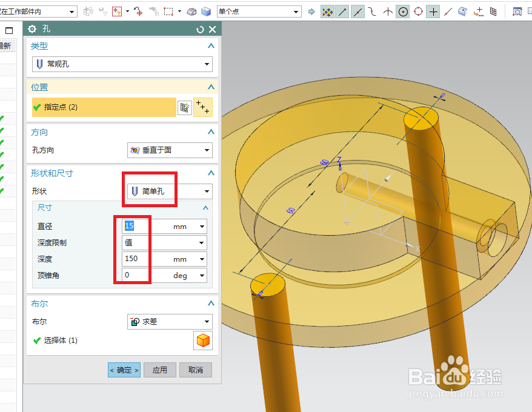Toggle Mid Point snap option
Screen dimensions: 532x412
point(357,12)
